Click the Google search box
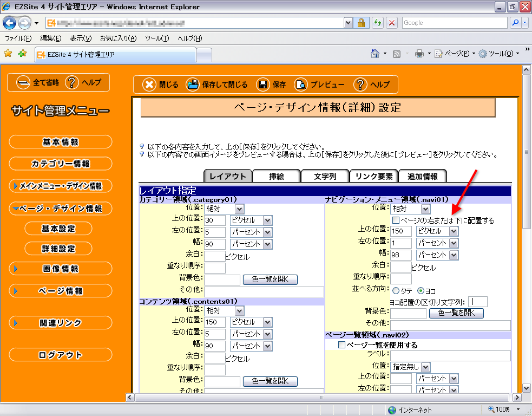Viewport: 532px width, 416px height. pyautogui.click(x=454, y=23)
